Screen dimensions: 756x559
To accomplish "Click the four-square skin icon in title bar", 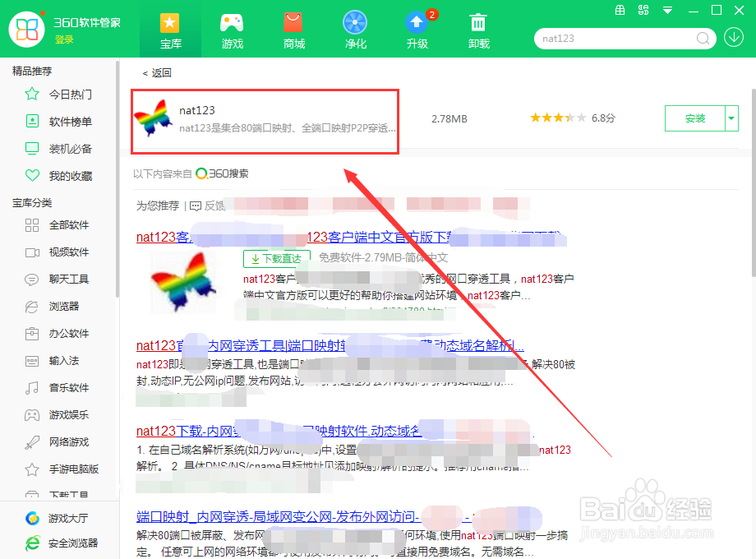I will [643, 10].
